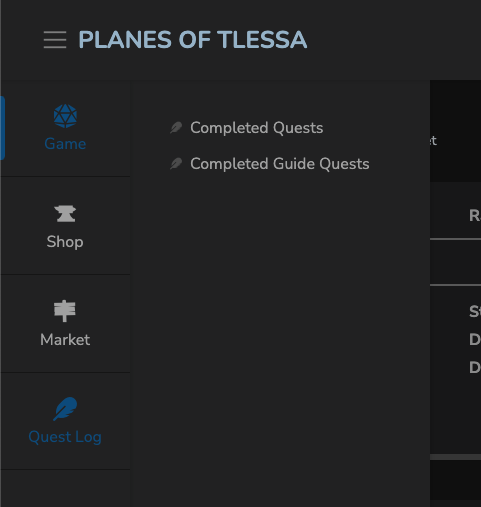The height and width of the screenshot is (507, 481).
Task: Click the Planes of Tlessa title
Action: tap(193, 40)
